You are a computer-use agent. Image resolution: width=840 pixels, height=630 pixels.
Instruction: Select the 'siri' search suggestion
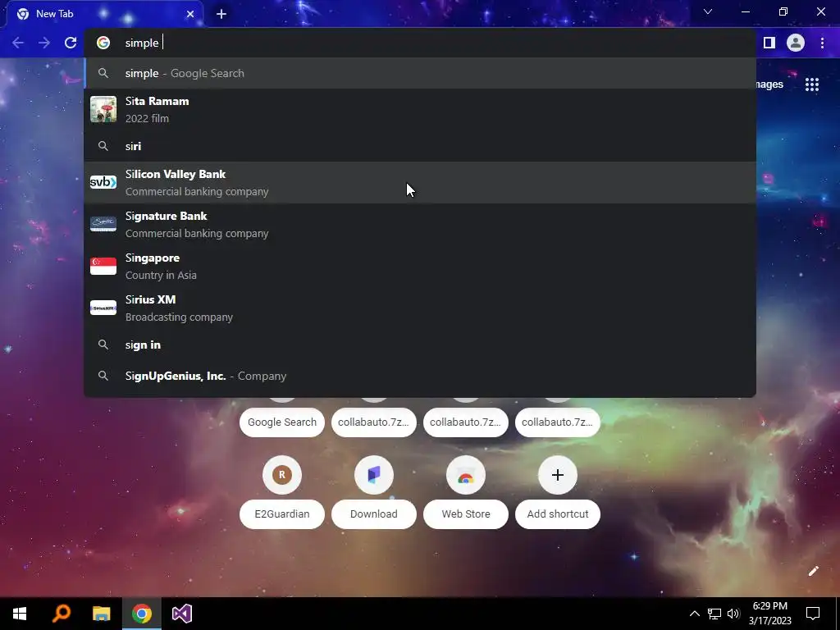[420, 146]
